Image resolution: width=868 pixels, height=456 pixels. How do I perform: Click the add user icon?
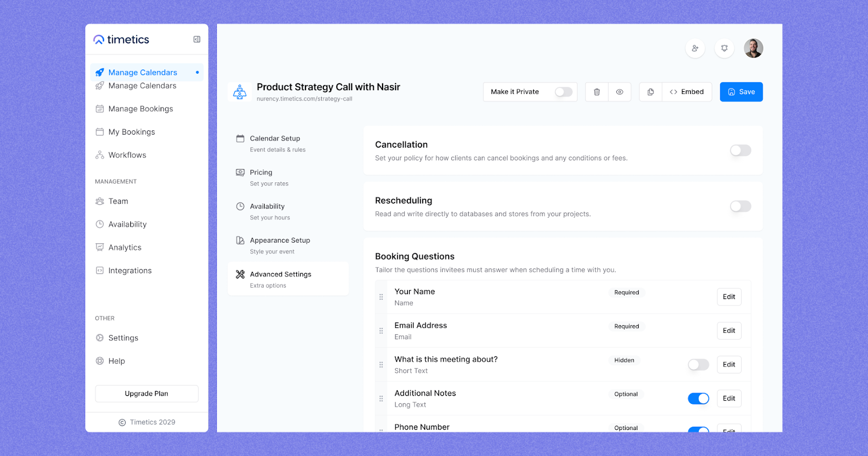point(695,48)
